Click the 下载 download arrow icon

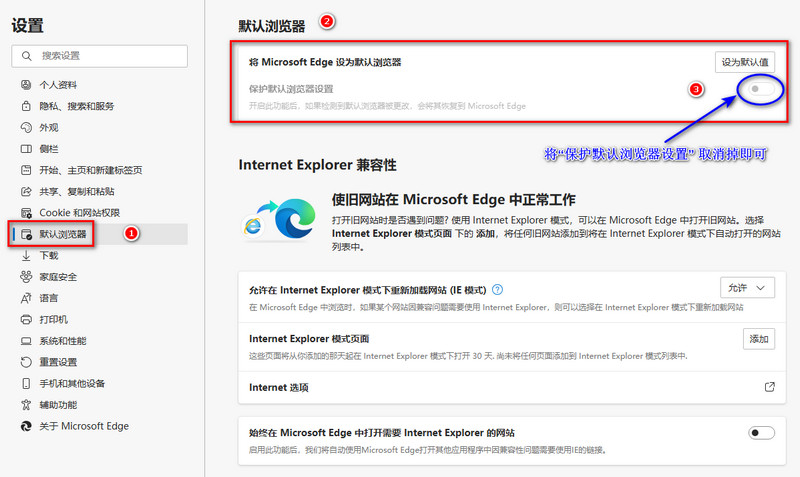coord(26,256)
